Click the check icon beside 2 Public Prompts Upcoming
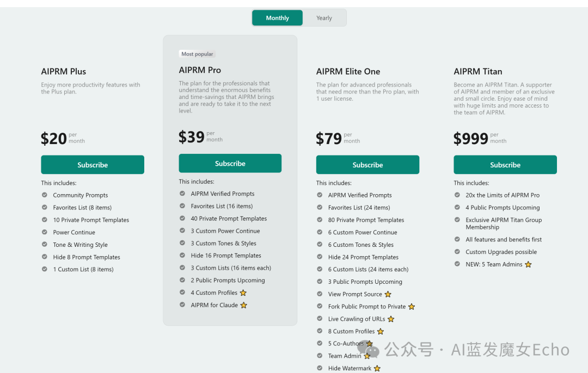 (x=182, y=279)
